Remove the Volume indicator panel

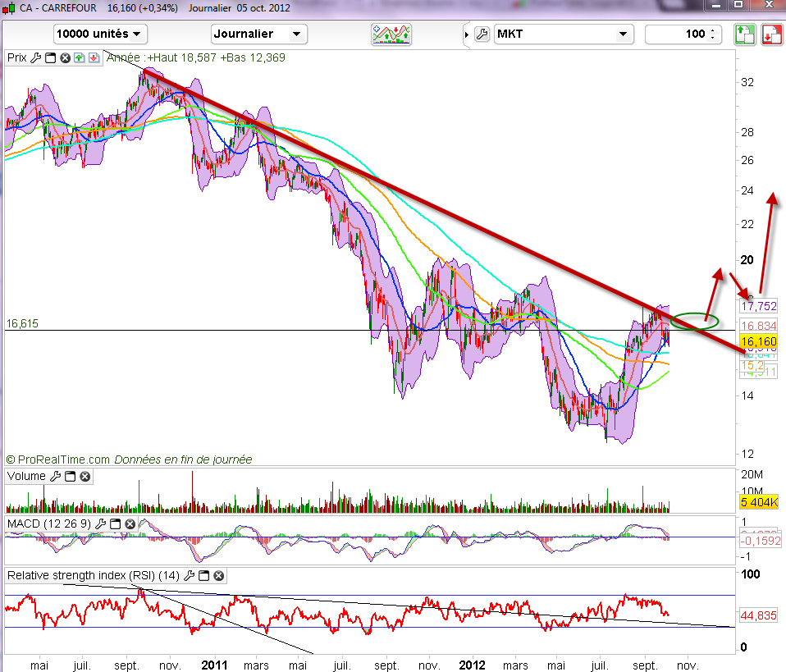point(85,476)
